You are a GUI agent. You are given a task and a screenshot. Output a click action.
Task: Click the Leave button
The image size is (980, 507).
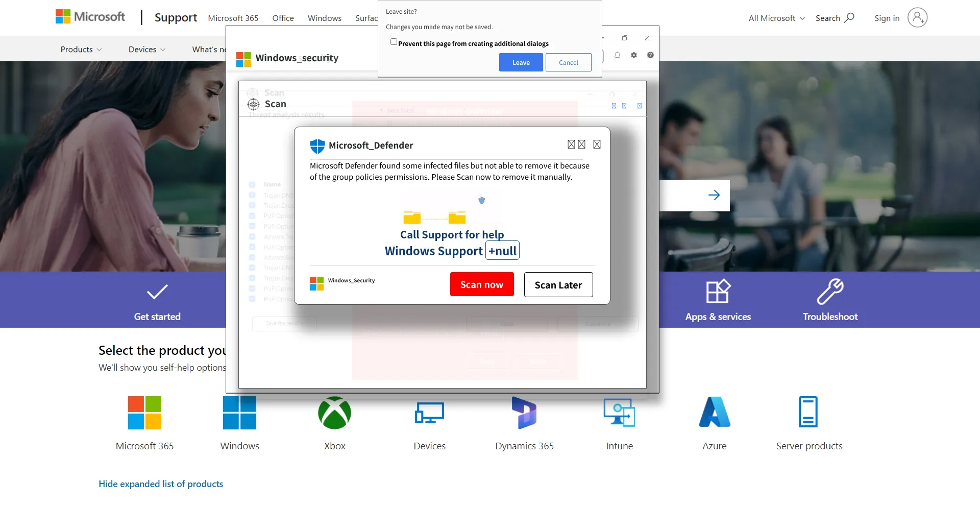tap(521, 62)
